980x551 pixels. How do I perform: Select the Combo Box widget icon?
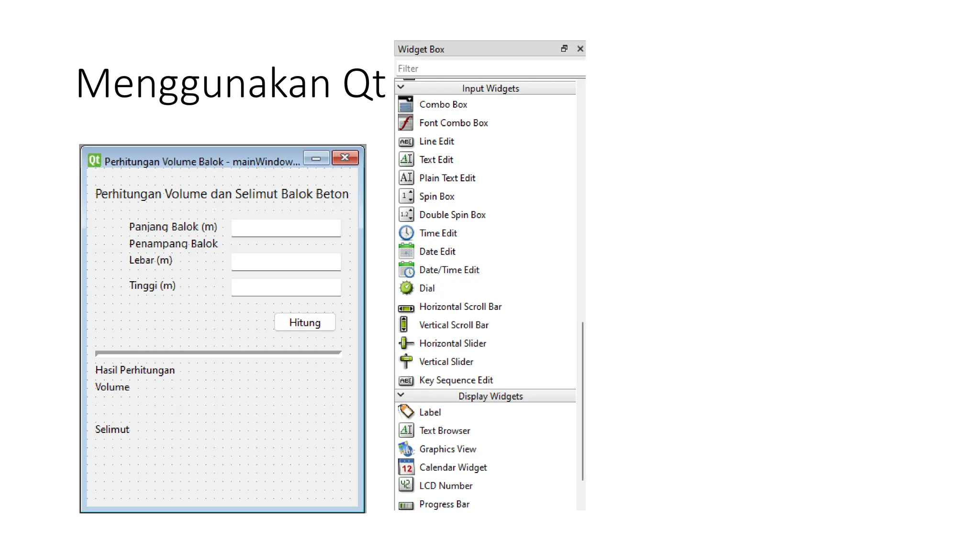click(406, 104)
